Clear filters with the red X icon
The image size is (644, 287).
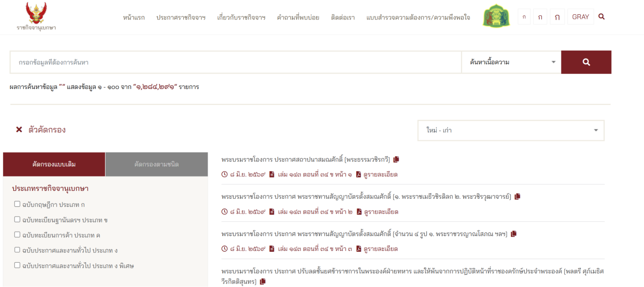pos(19,129)
